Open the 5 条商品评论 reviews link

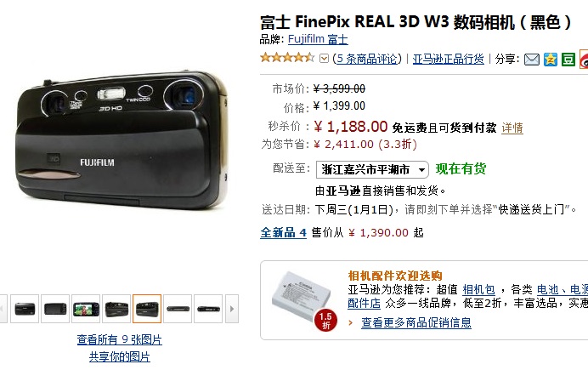tap(366, 59)
